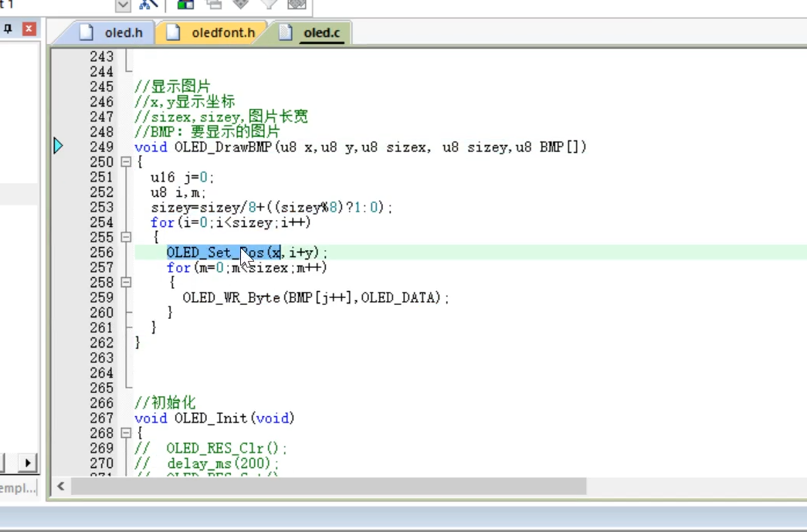Click 'for(i=0;i<sizey;i++)' loop line
The width and height of the screenshot is (807, 532).
231,223
